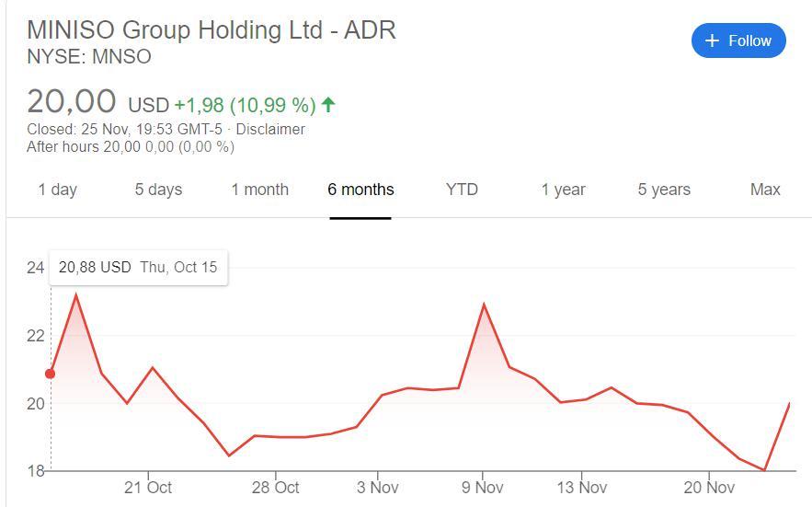
Task: Switch to the Max range
Action: pyautogui.click(x=765, y=190)
